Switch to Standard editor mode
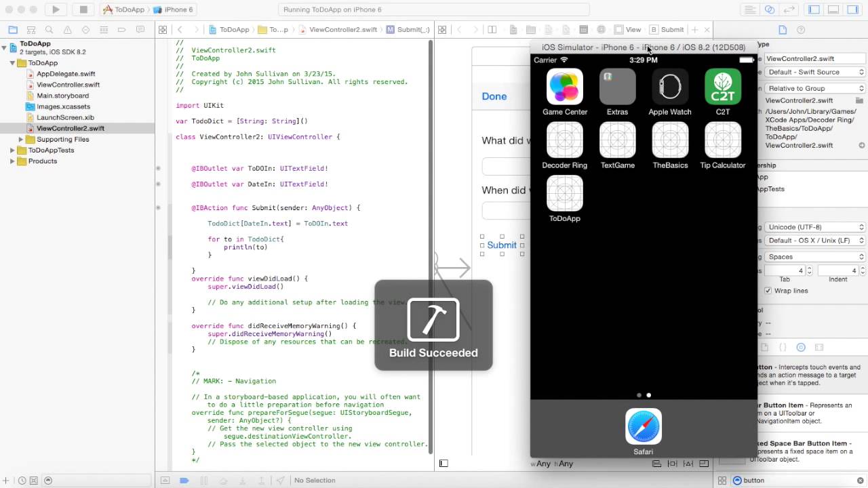 750,9
